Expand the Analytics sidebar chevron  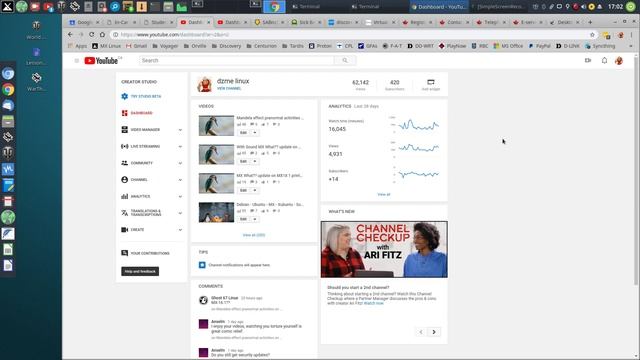click(180, 197)
